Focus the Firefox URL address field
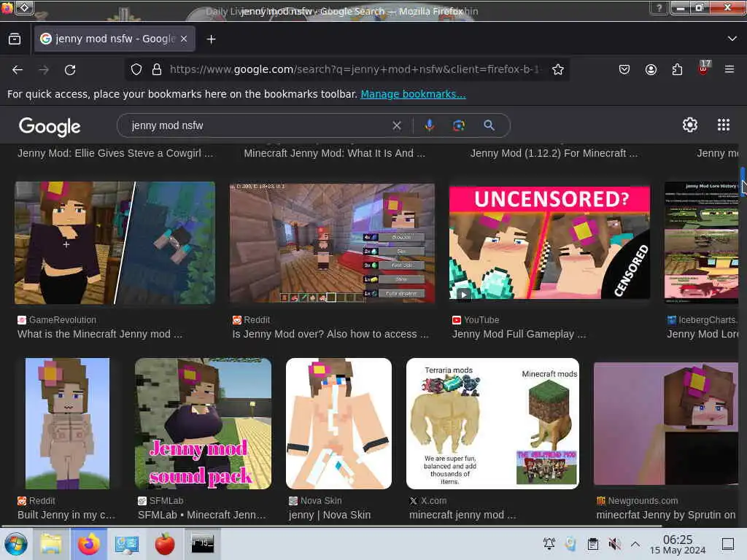Image resolution: width=747 pixels, height=560 pixels. (355, 69)
